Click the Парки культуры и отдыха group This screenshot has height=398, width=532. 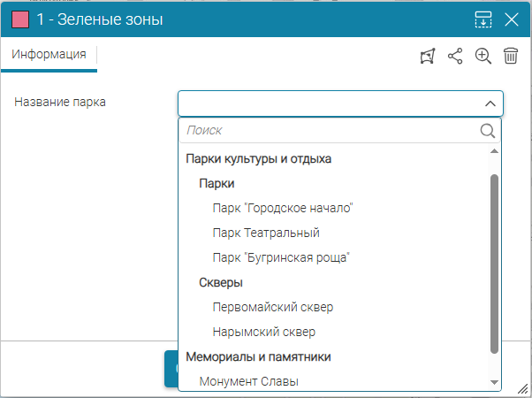[x=258, y=159]
